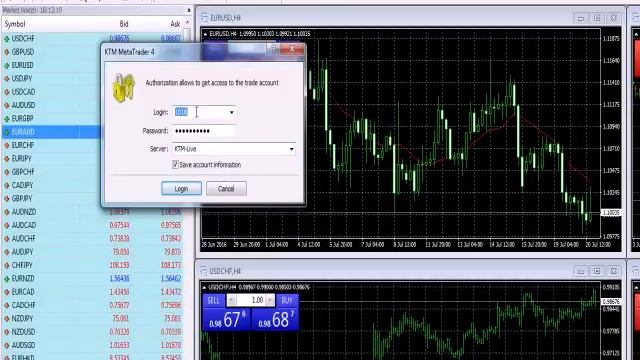Increase volume arrow in one-click trading panel
Viewport: 640px width, 360px height.
pyautogui.click(x=270, y=300)
